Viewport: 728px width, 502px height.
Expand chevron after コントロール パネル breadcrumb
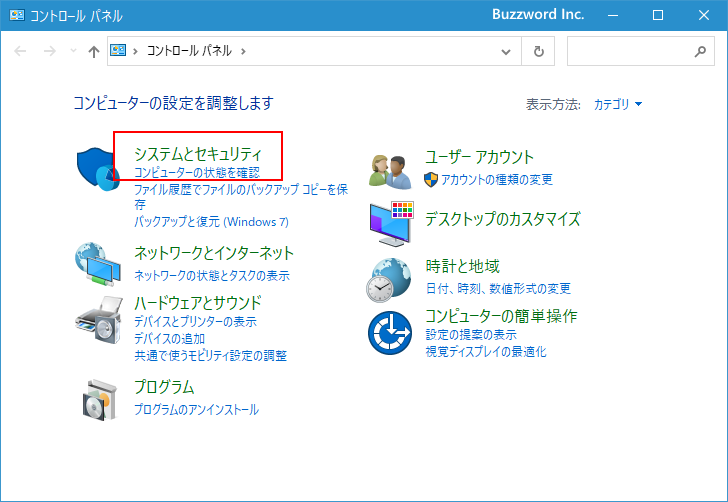point(243,51)
